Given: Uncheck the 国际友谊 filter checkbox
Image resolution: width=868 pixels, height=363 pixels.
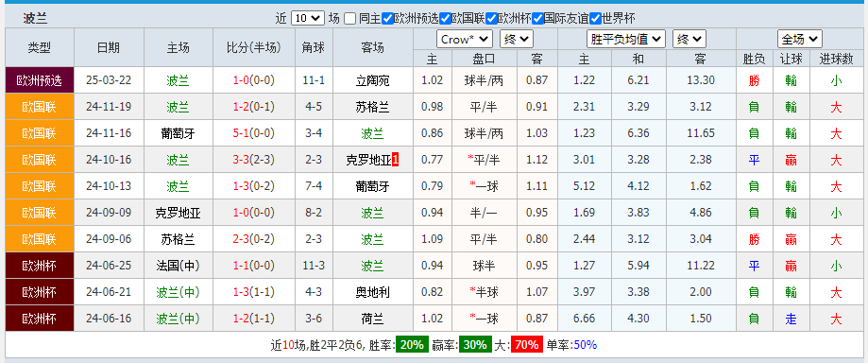Looking at the screenshot, I should point(537,18).
